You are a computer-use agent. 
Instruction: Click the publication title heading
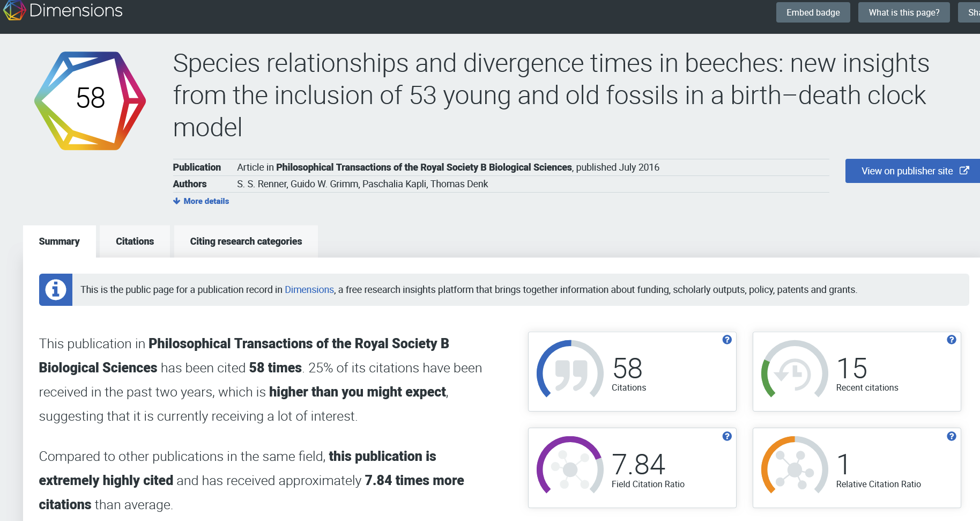[551, 96]
